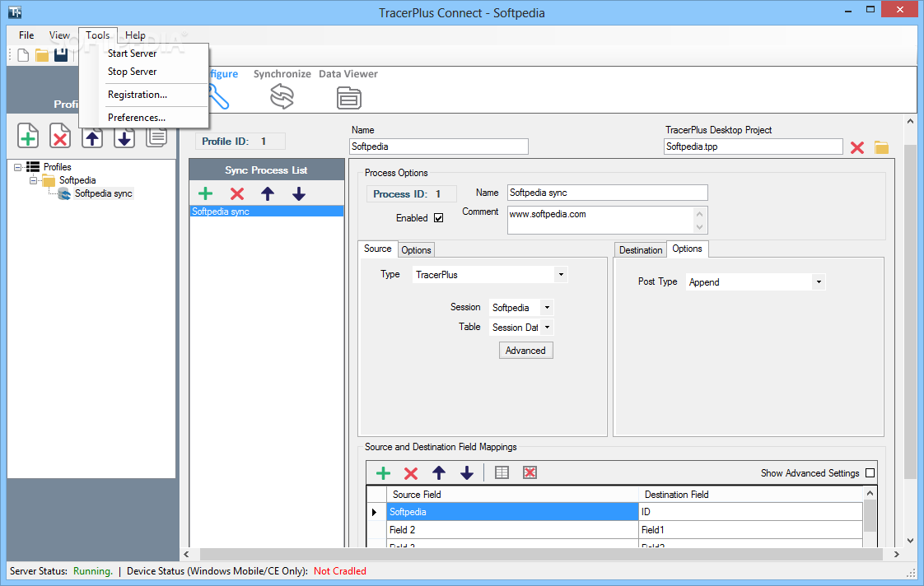
Task: Add a field mapping with green plus
Action: point(383,473)
